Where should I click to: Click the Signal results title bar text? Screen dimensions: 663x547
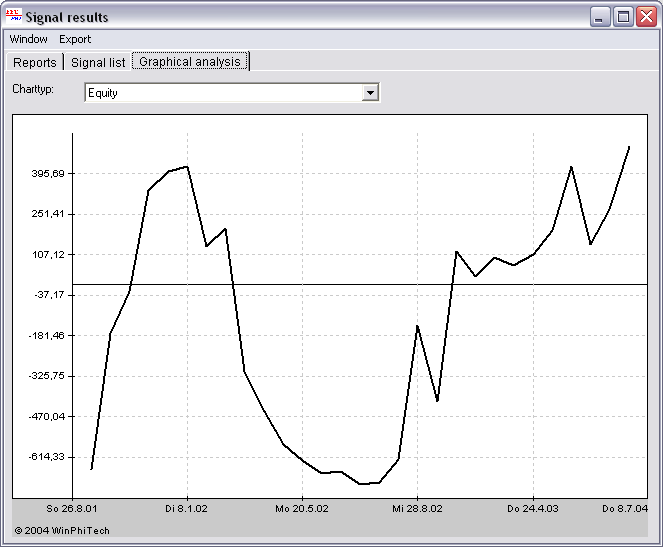click(x=67, y=17)
